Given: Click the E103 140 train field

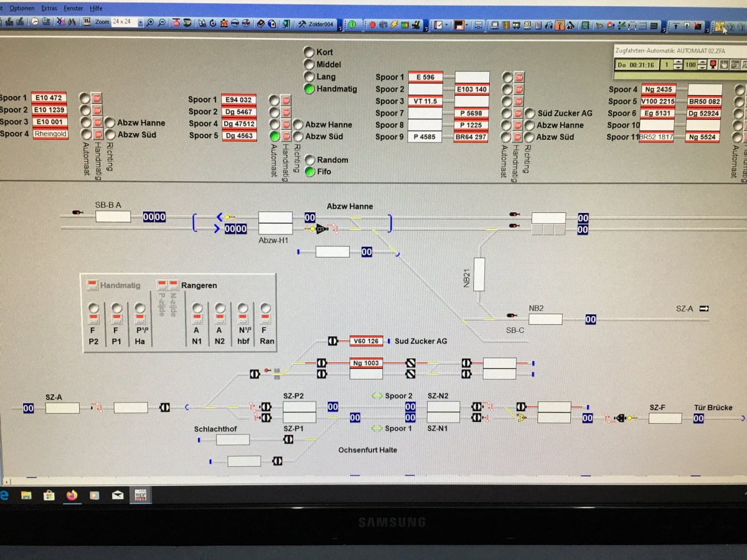Looking at the screenshot, I should pyautogui.click(x=472, y=89).
